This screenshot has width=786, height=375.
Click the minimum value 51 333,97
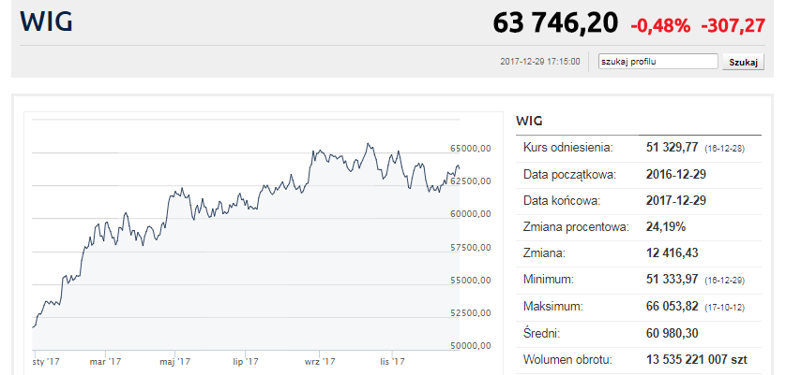673,280
